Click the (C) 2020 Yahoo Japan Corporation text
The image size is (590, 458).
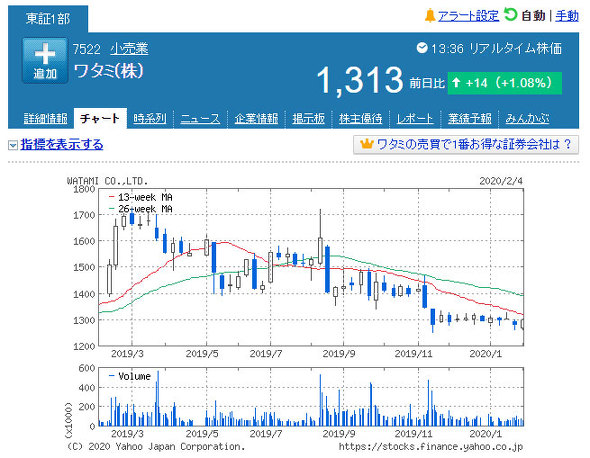point(156,447)
